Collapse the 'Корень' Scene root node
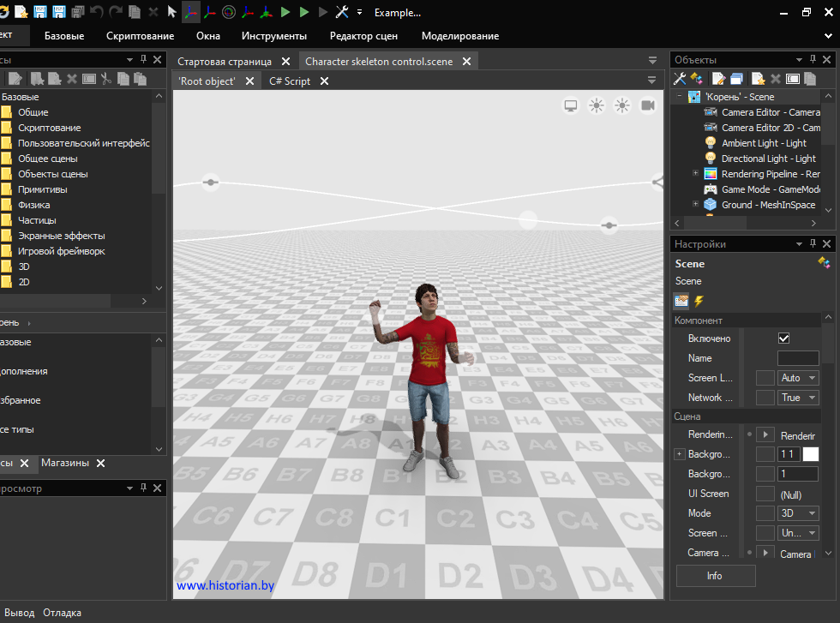 point(679,97)
